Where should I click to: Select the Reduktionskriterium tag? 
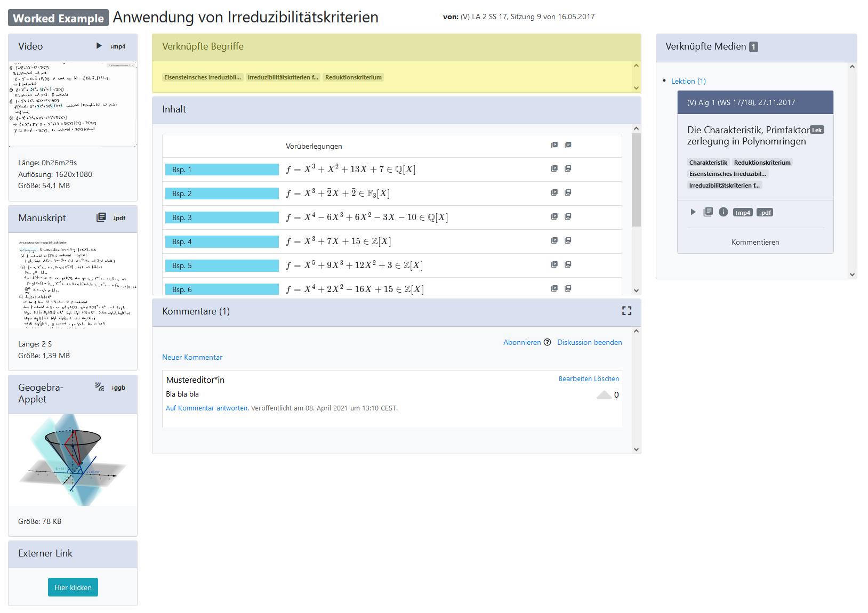click(353, 77)
